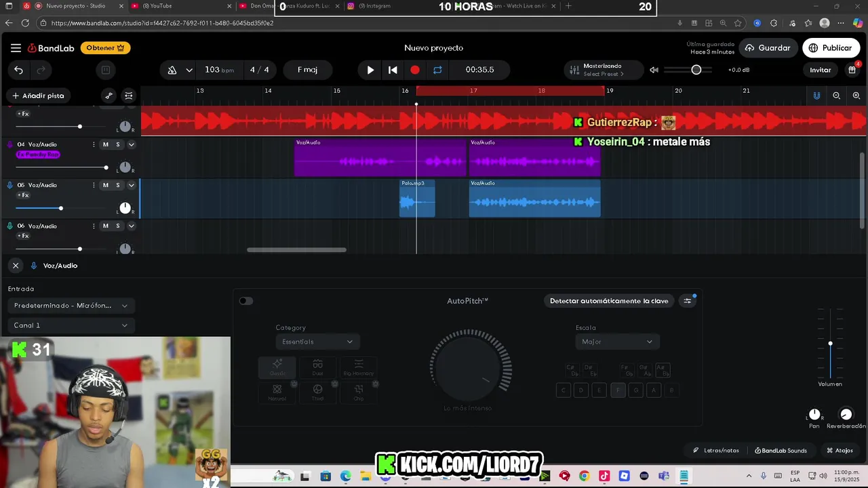868x488 pixels.
Task: Click Obtener membership button
Action: coord(105,48)
